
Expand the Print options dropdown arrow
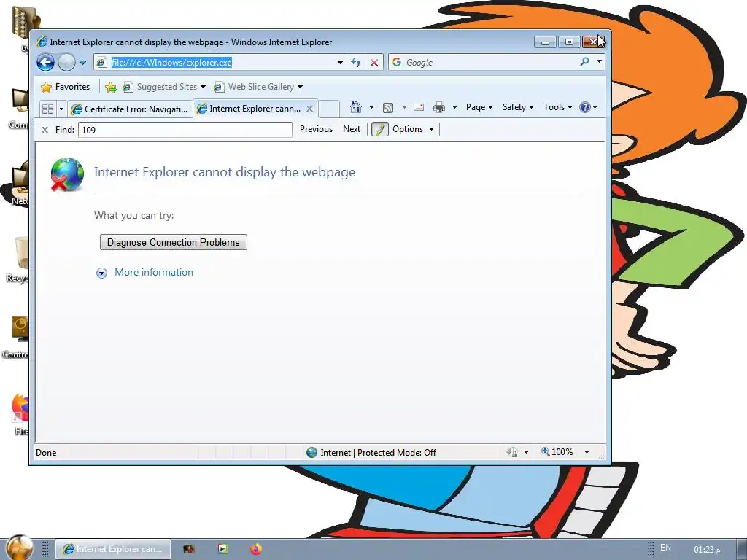pos(454,107)
